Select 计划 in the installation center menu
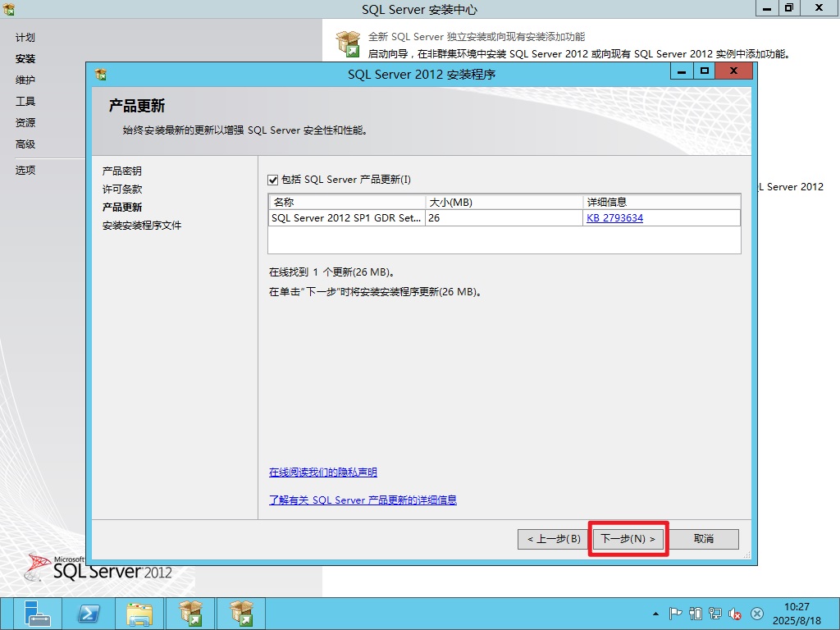Viewport: 840px width, 630px height. click(25, 38)
